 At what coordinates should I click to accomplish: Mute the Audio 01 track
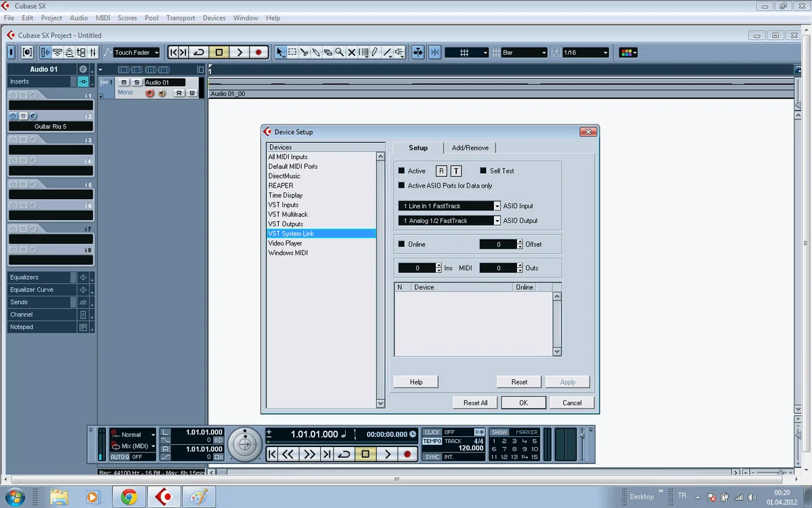tap(124, 82)
